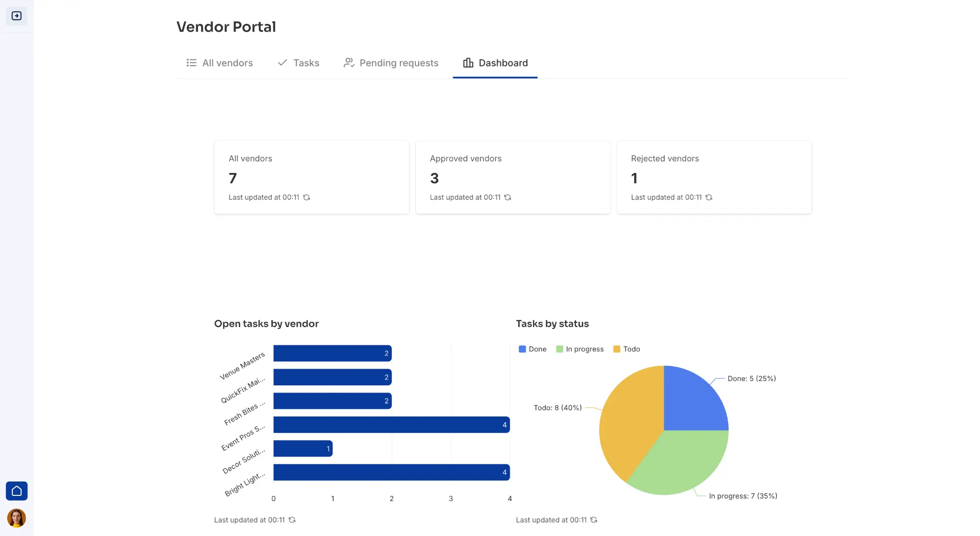Click the checkmark icon beside Tasks tab
Viewport: 980px width, 536px height.
(281, 63)
